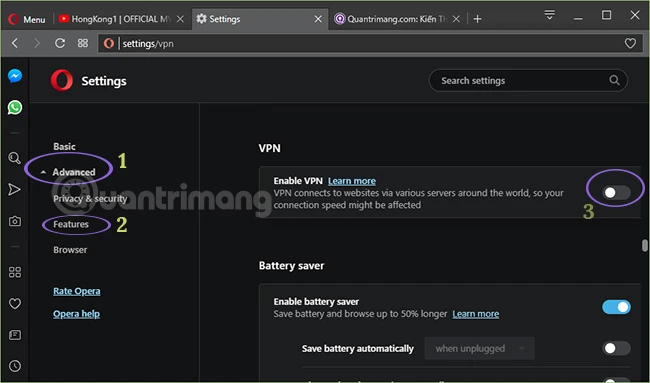Click the Rate Opera link
This screenshot has height=383, width=650.
[77, 291]
